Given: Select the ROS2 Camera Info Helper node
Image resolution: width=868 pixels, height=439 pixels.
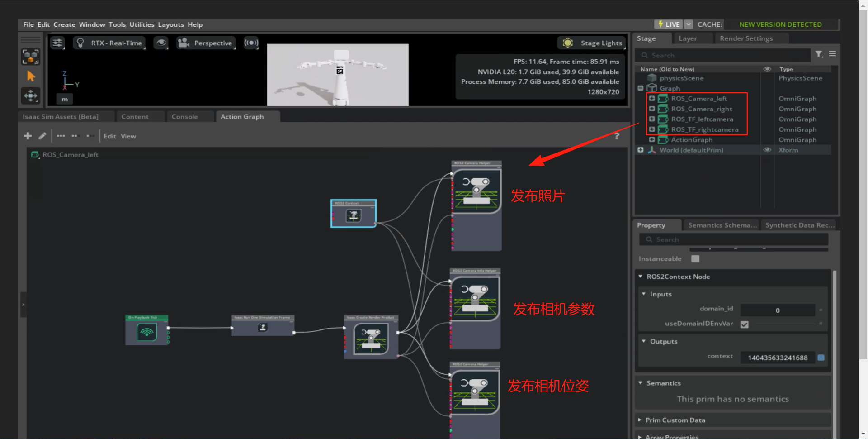Looking at the screenshot, I should [x=475, y=309].
